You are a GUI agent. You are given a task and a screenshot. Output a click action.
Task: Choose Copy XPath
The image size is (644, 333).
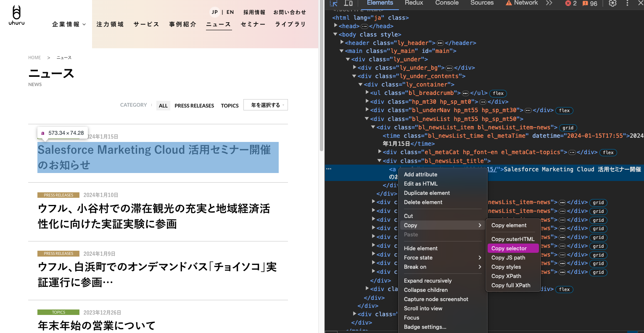point(513,276)
